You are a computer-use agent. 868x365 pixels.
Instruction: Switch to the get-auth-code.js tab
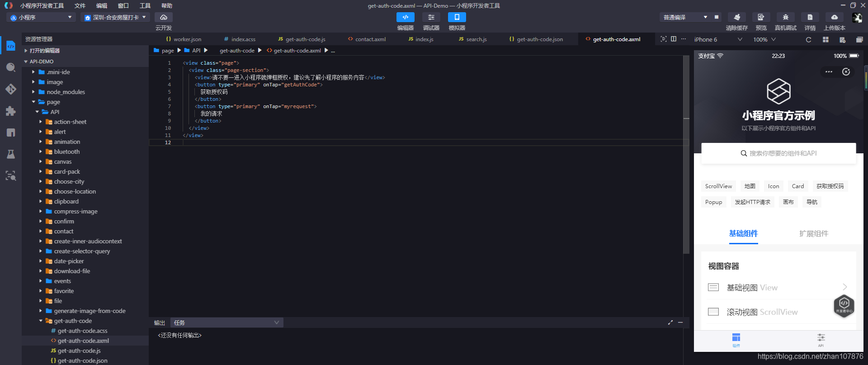(x=302, y=39)
